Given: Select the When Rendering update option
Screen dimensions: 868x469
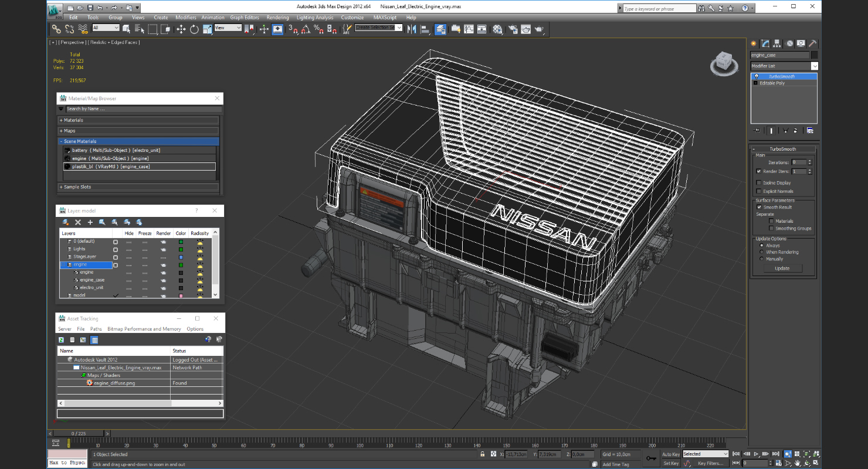Looking at the screenshot, I should point(761,252).
